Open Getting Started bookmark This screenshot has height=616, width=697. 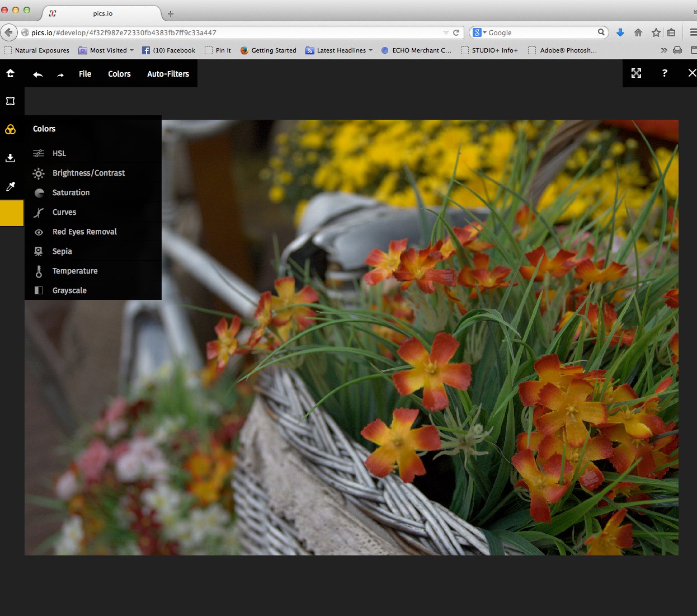pos(269,50)
